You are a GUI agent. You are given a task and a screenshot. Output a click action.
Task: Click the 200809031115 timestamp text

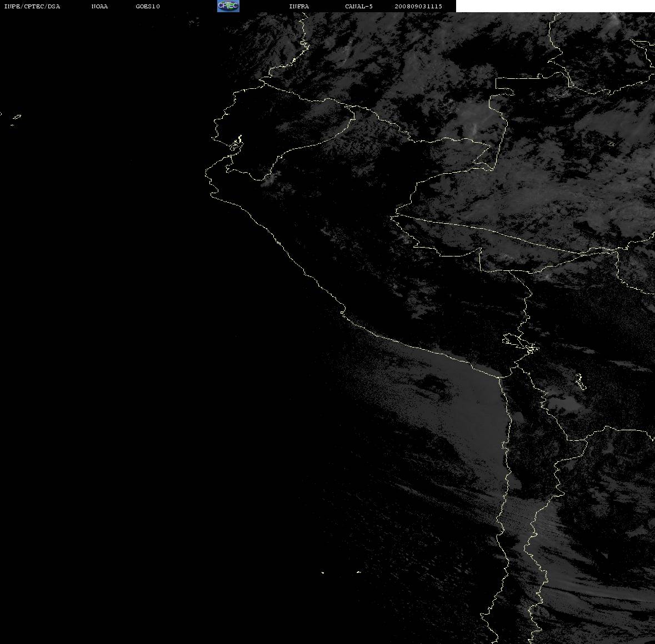point(418,6)
